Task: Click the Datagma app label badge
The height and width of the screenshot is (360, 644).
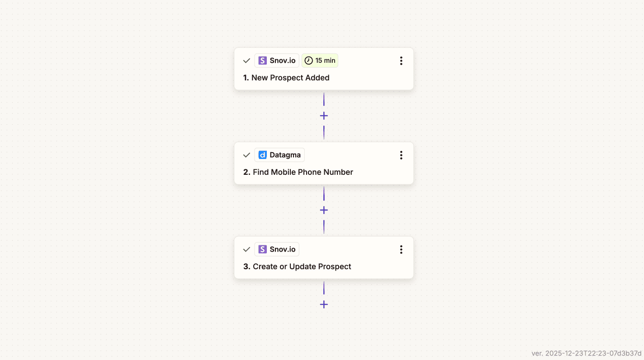Action: (x=285, y=155)
